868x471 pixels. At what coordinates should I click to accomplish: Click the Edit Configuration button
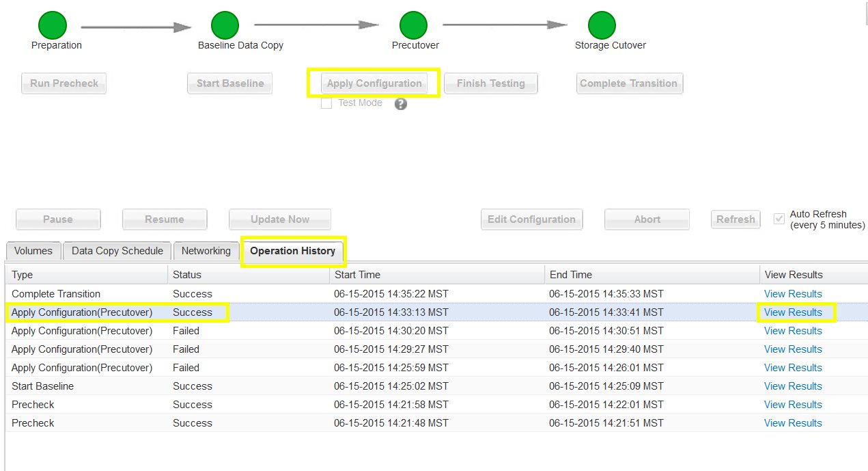(x=531, y=219)
